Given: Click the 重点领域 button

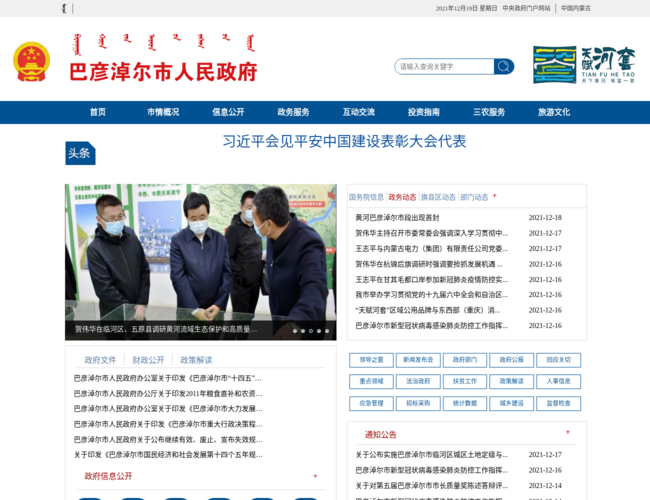Looking at the screenshot, I should coord(371,381).
